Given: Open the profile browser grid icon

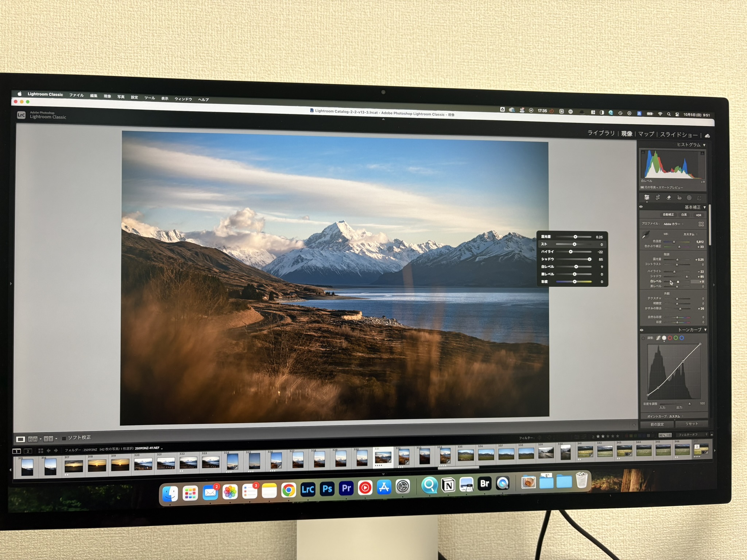Looking at the screenshot, I should pyautogui.click(x=701, y=224).
